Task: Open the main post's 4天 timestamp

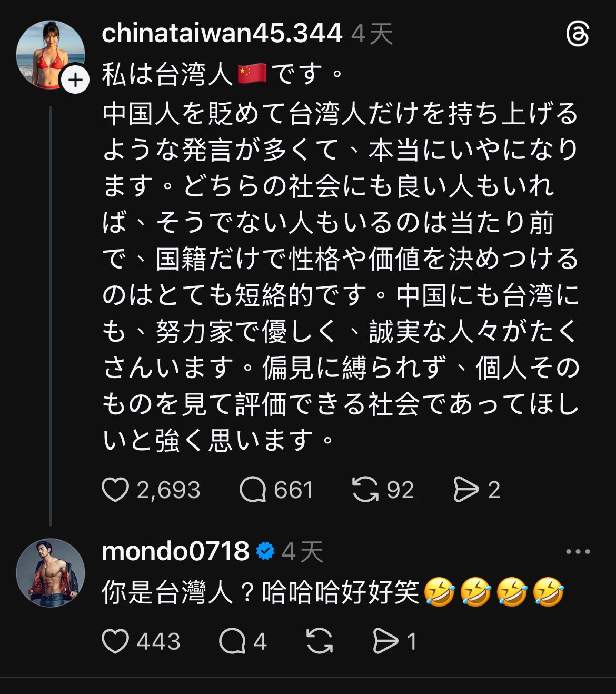Action: pos(372,35)
